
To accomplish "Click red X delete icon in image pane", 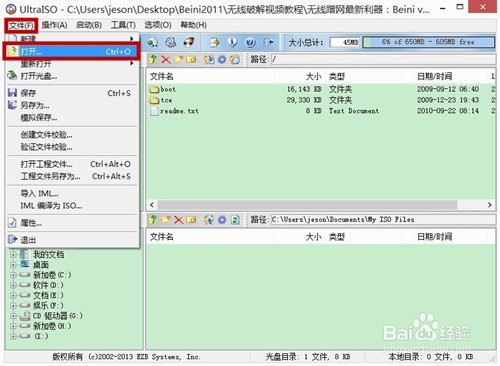I will tap(166, 60).
